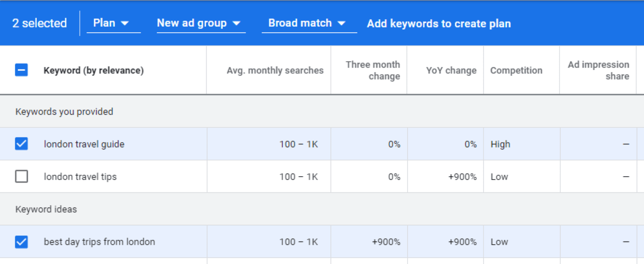Select the london travel guide keyword text
The height and width of the screenshot is (264, 644).
pyautogui.click(x=84, y=144)
